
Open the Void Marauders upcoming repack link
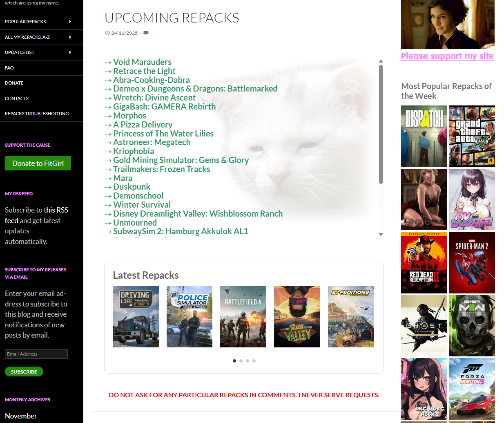coord(142,62)
